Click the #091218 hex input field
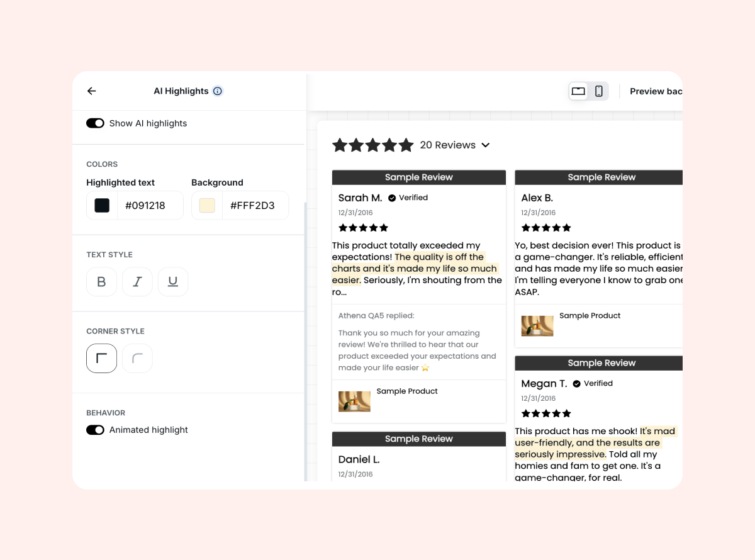 [x=150, y=205]
